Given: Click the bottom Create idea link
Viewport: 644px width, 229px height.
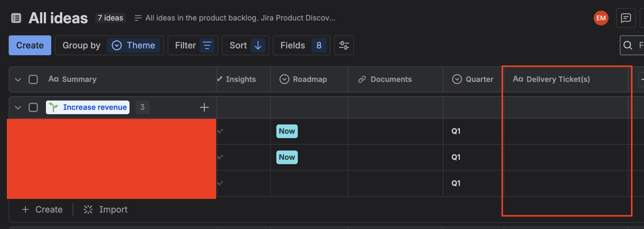Looking at the screenshot, I should [x=42, y=209].
